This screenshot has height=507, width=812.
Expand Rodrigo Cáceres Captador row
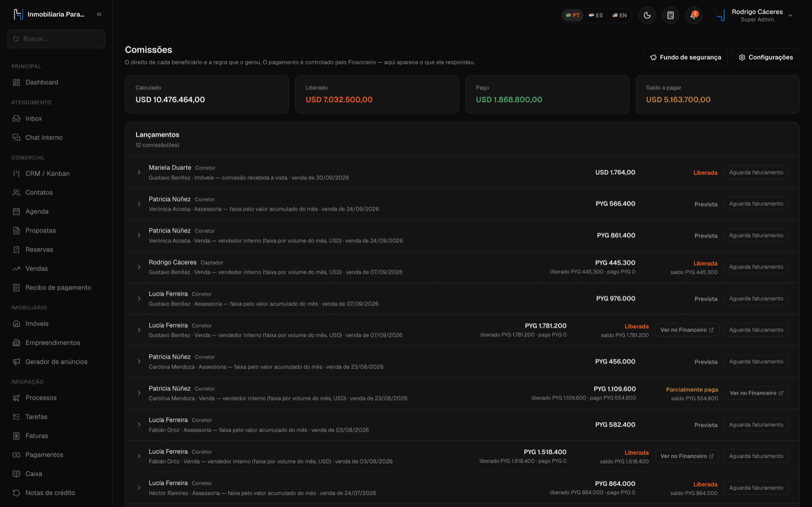click(x=139, y=267)
